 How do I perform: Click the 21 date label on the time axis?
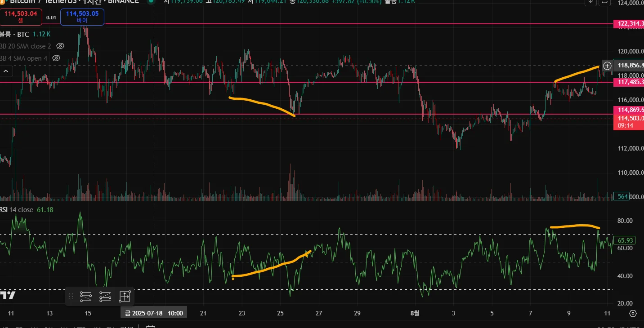[x=203, y=313]
